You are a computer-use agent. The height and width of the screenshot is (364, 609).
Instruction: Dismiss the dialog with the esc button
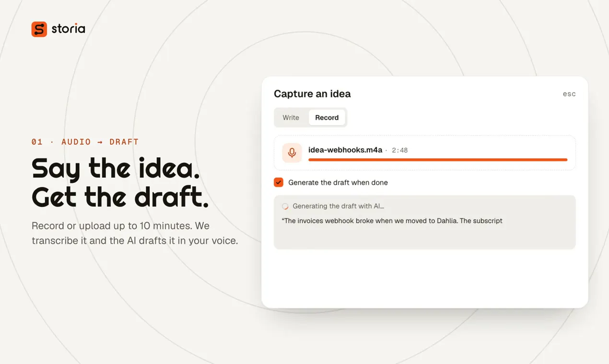569,94
